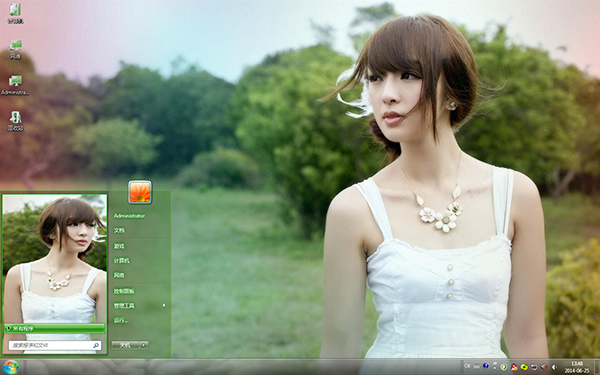This screenshot has width=600, height=375.
Task: Click Show desktop strip at taskbar end
Action: [x=597, y=367]
